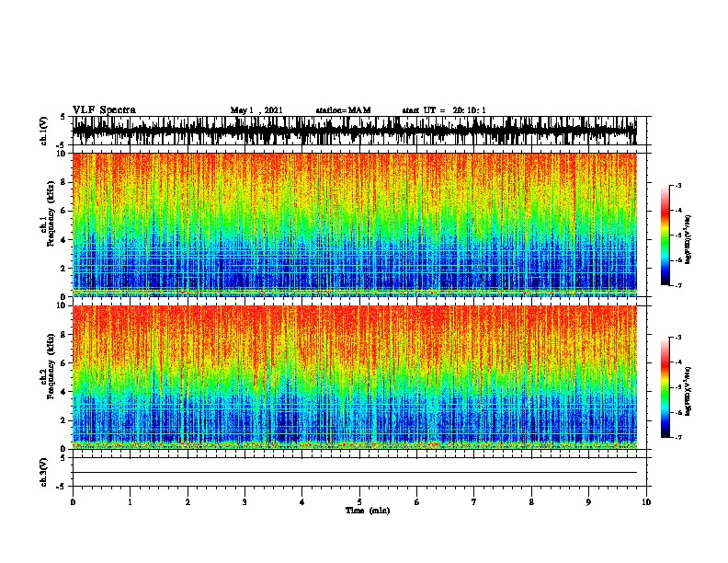This screenshot has height=563, width=728.
Task: Pick the ch.2 spectrogram color scale bar
Action: (665, 387)
